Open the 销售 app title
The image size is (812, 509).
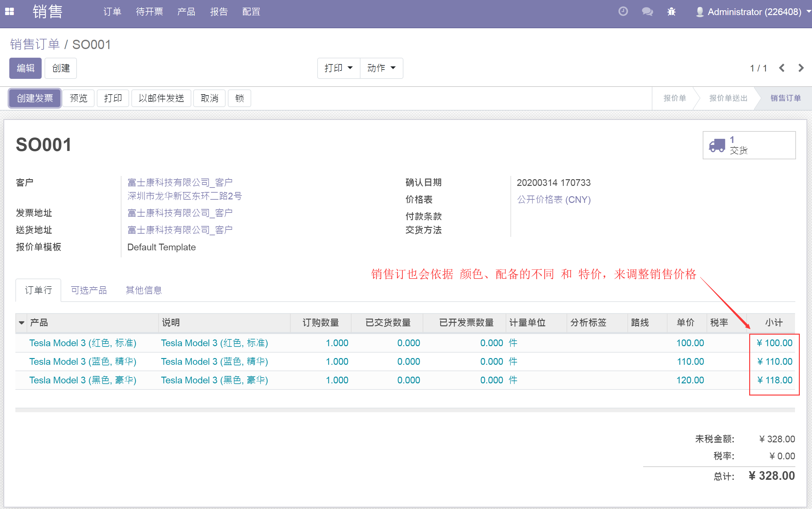[47, 12]
